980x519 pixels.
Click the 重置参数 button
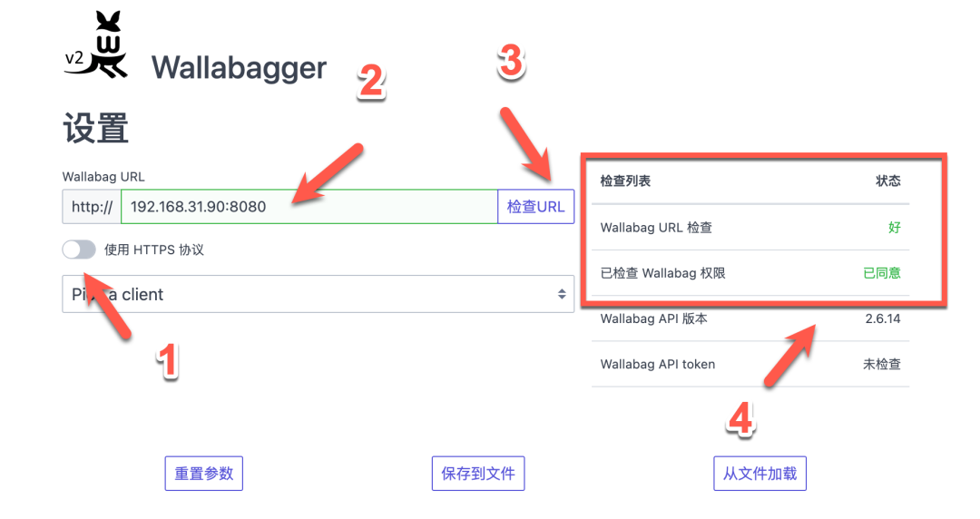point(204,474)
